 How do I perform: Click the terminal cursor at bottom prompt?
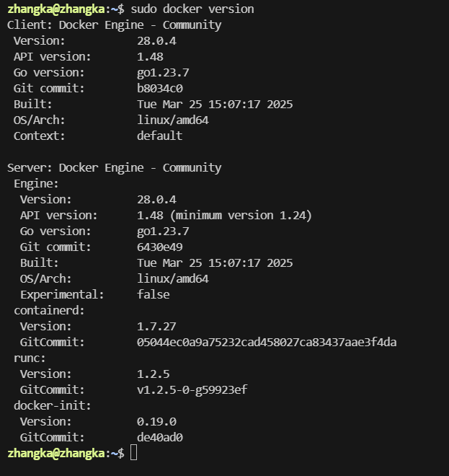[x=133, y=453]
